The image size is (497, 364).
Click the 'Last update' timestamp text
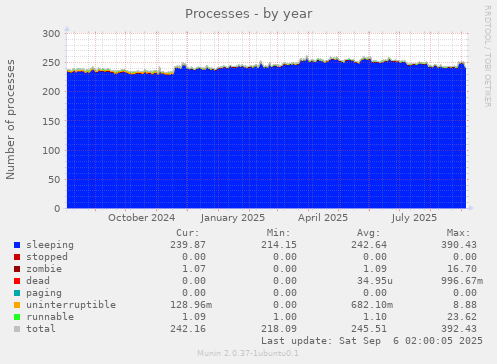coord(372,341)
